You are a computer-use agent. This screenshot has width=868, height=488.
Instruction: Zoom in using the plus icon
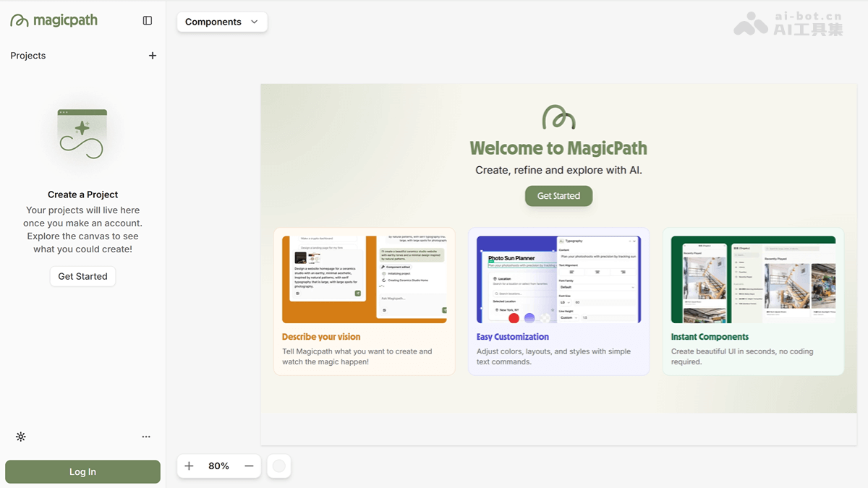[189, 466]
